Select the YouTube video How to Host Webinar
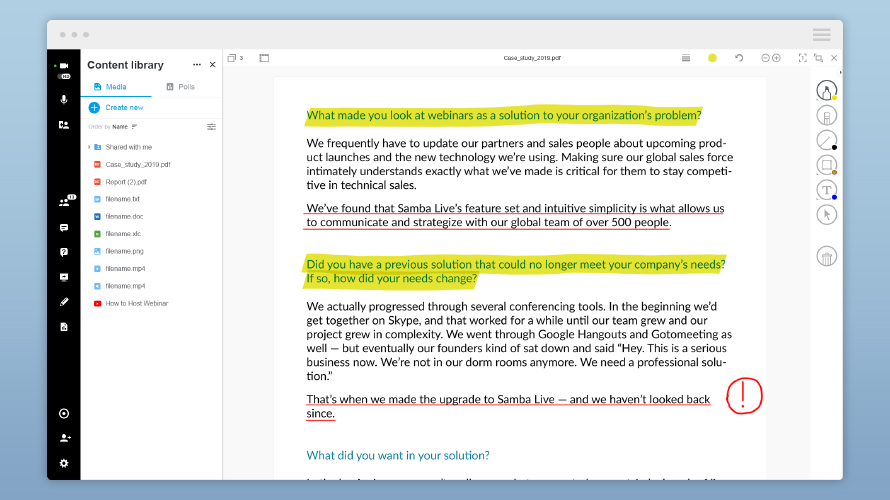Viewport: 890px width, 500px height. coord(131,304)
